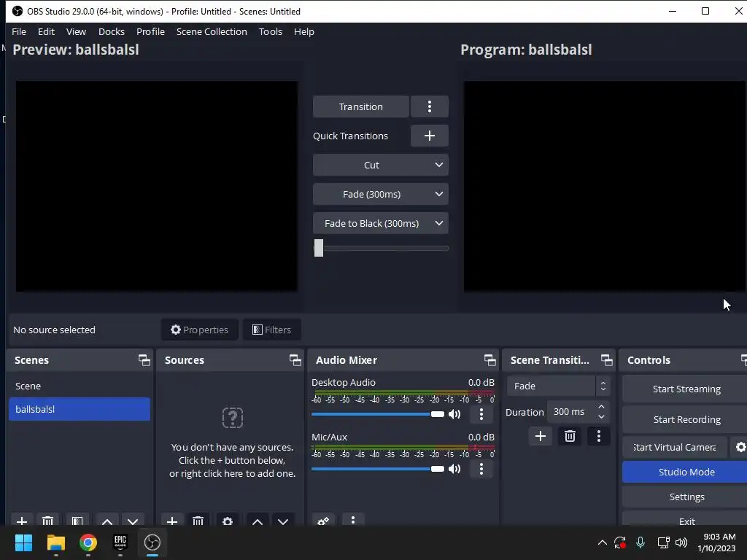Open Audio Mixer toolbar three-dot menu

(353, 520)
